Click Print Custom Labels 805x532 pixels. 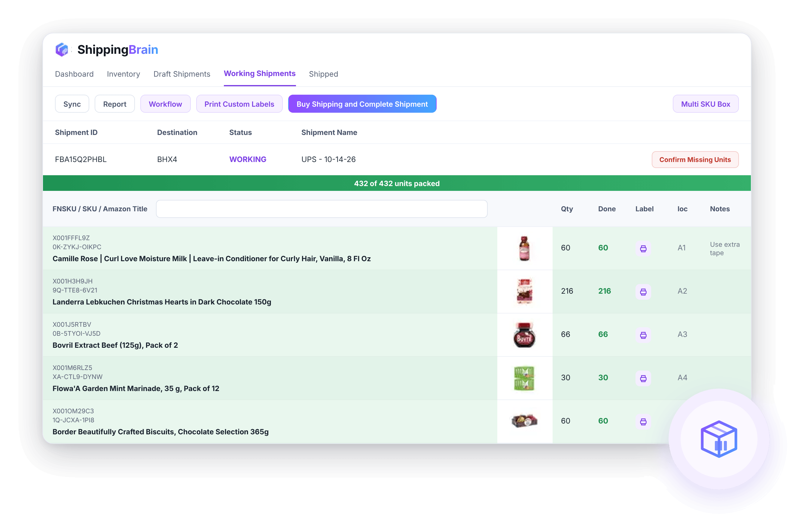tap(239, 104)
